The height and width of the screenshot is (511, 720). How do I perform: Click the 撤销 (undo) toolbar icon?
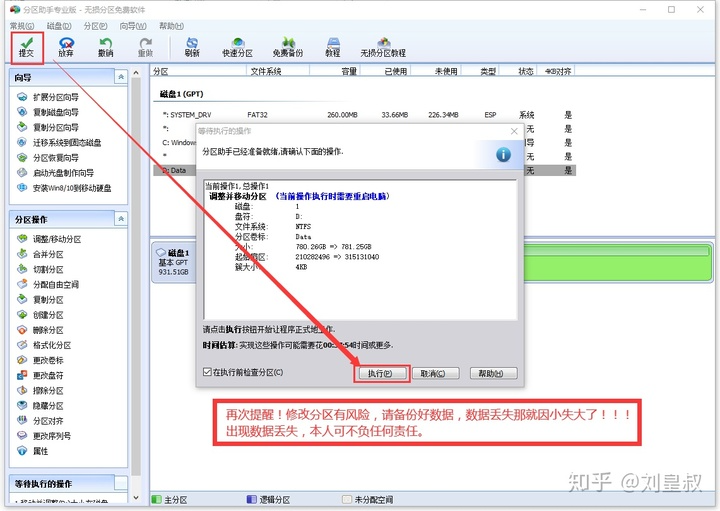[x=106, y=47]
